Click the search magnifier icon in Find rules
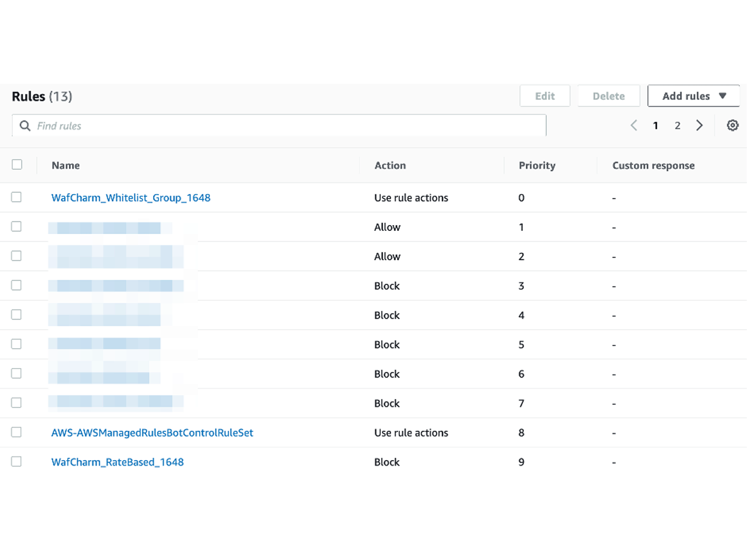 25,125
